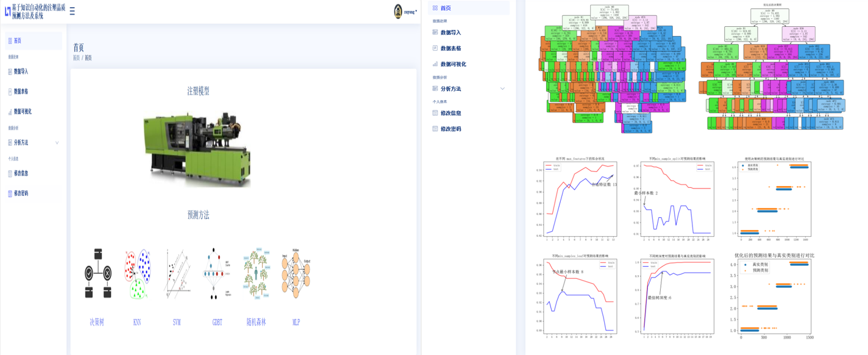Viewport: 868px width, 355px height.
Task: Click the SVM hyperplane illustration icon
Action: [x=177, y=274]
